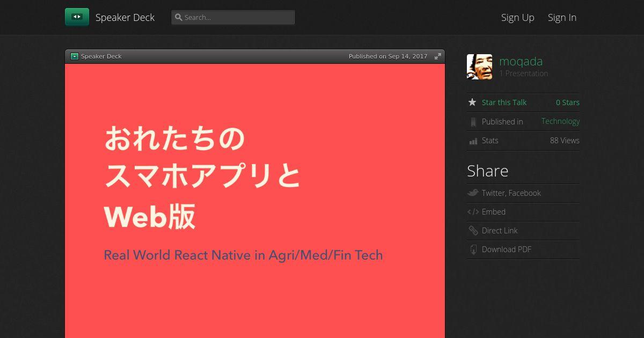Viewport: 644px width, 338px height.
Task: Click the bar chart Stats icon
Action: point(473,141)
